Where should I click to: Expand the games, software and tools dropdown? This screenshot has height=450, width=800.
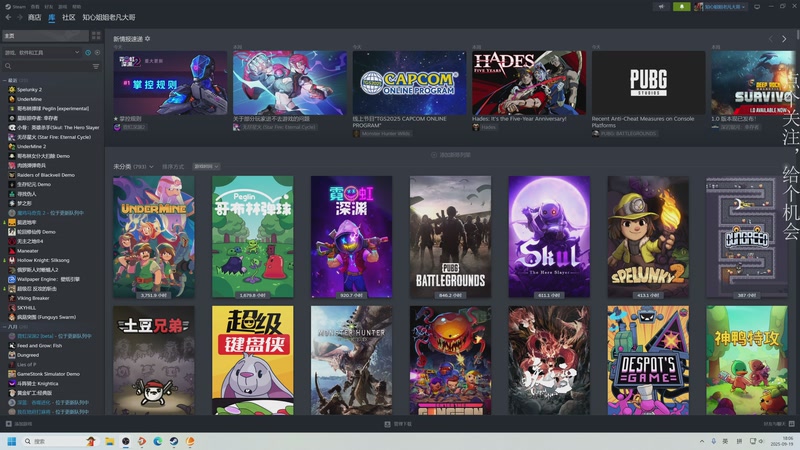coord(41,53)
